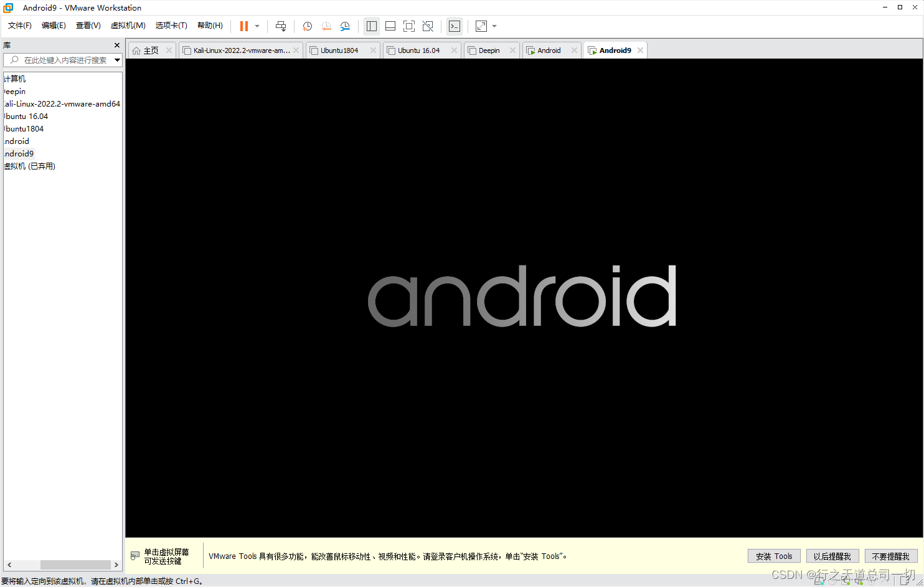Image resolution: width=924 pixels, height=587 pixels.
Task: Select Android9 in the library tree
Action: tap(19, 154)
